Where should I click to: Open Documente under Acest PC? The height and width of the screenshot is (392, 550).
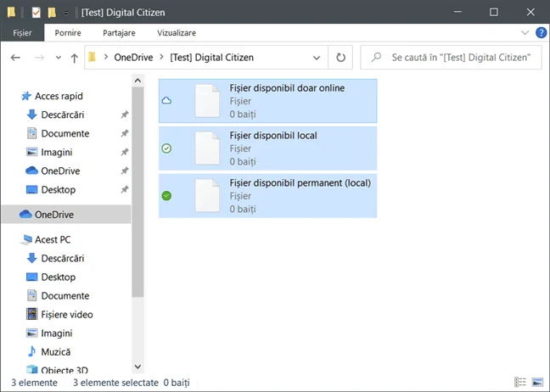(x=65, y=296)
